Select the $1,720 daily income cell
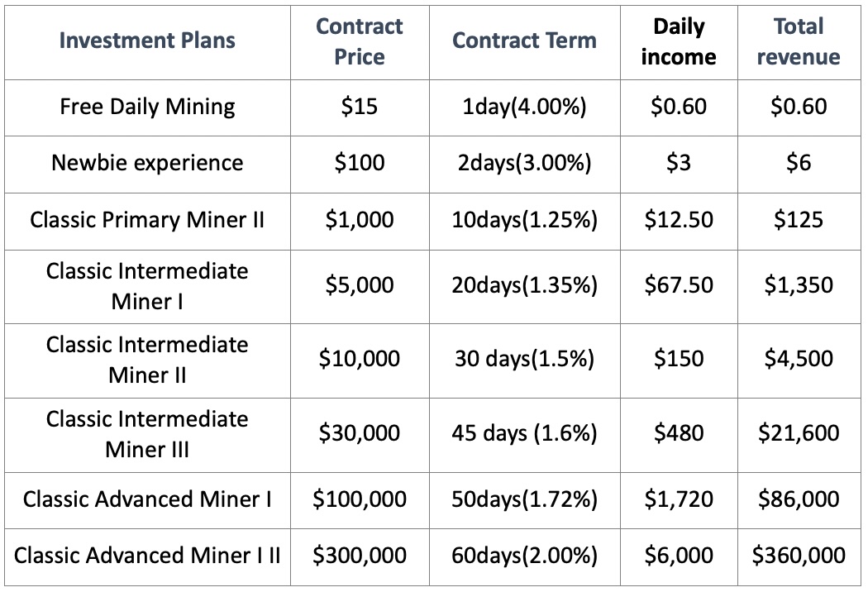Screen dimensions: 868x592 coord(679,499)
